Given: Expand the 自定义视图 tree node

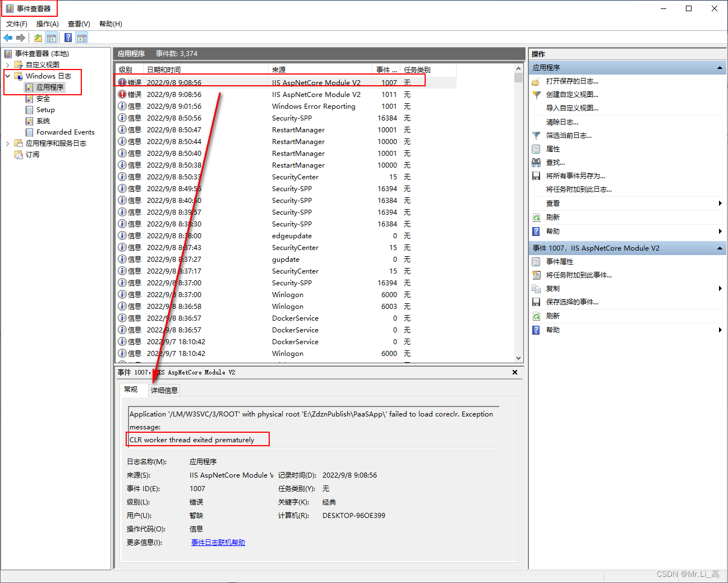Looking at the screenshot, I should [x=7, y=65].
